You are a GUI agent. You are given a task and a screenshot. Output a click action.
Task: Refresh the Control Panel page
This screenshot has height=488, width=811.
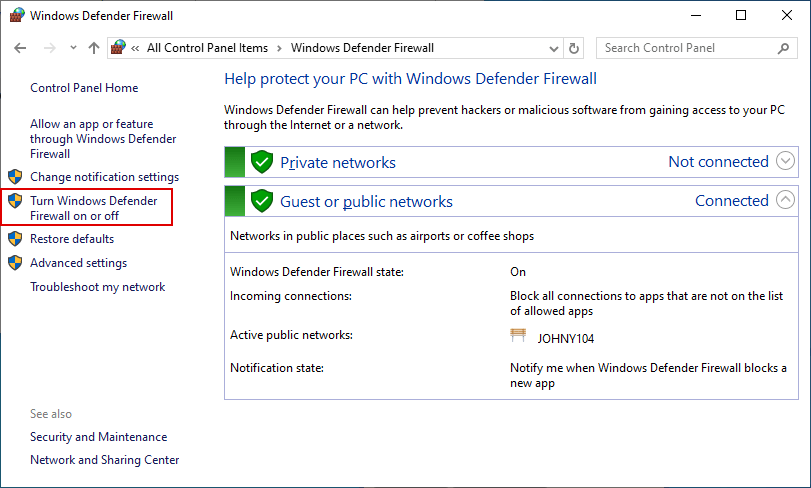coord(574,49)
